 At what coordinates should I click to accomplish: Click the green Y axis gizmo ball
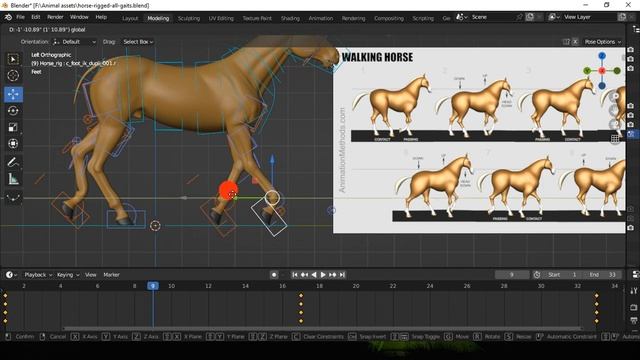tap(587, 71)
